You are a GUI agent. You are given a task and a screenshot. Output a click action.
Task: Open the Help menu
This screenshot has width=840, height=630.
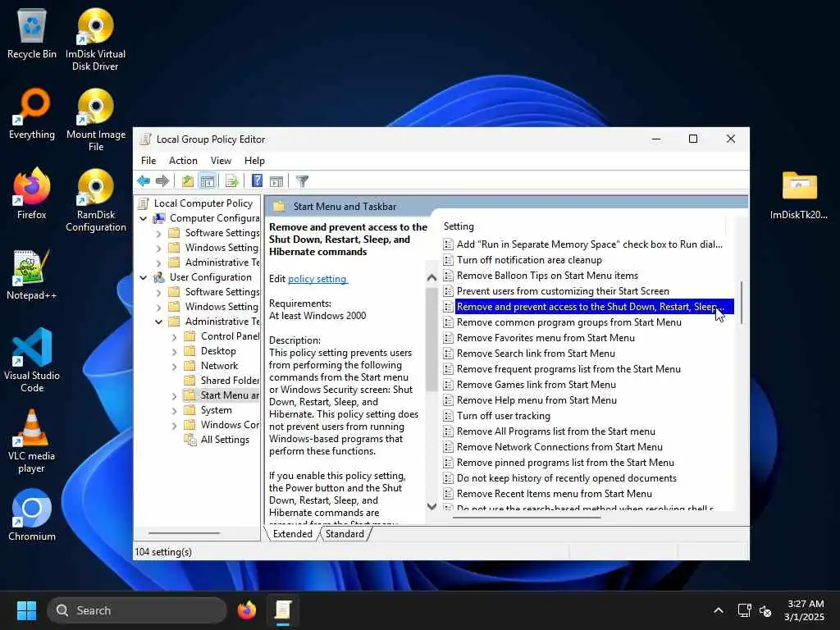click(254, 161)
